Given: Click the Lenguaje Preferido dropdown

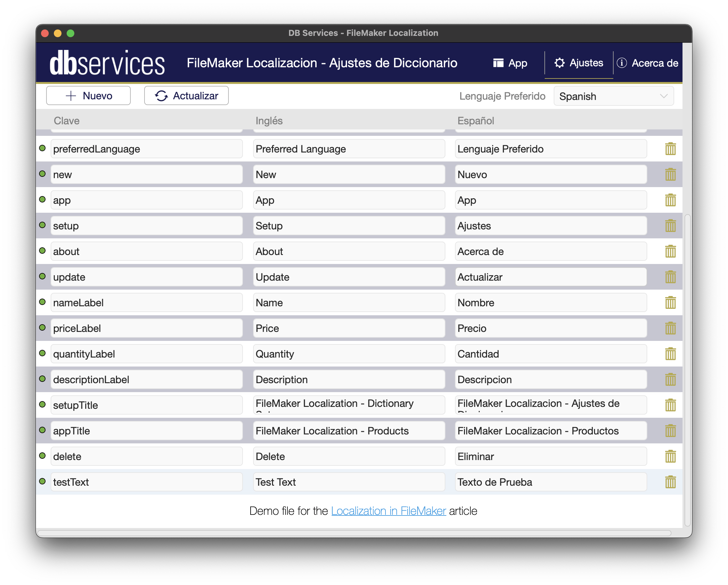Looking at the screenshot, I should [x=612, y=97].
